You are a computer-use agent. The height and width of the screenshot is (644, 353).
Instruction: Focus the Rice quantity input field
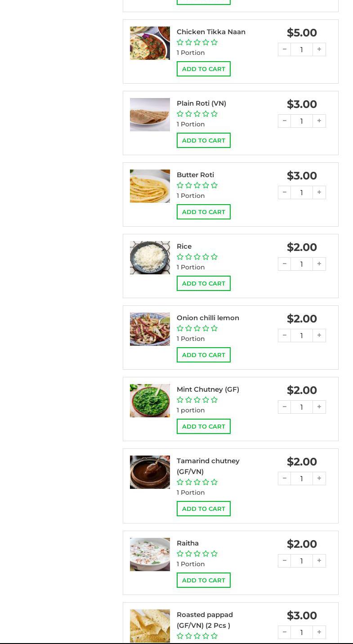pyautogui.click(x=301, y=264)
